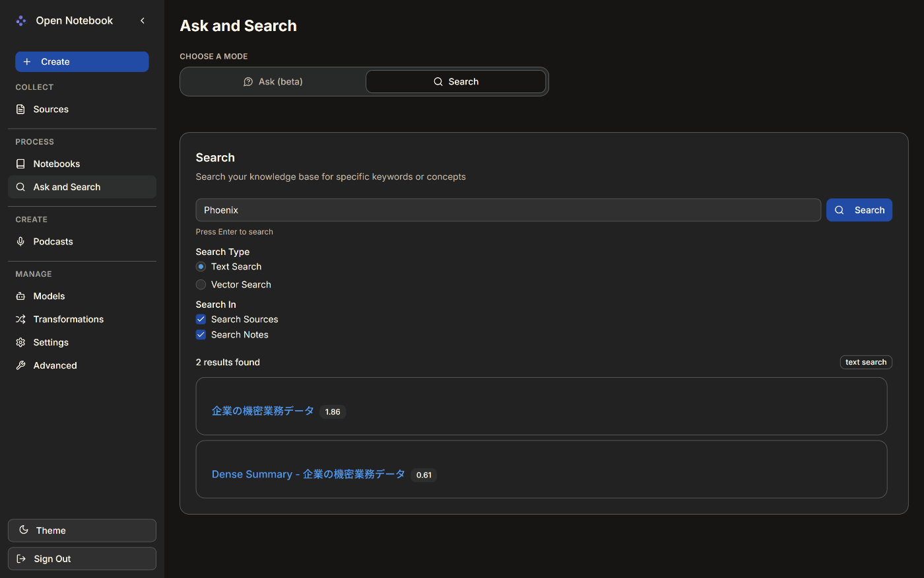Open the Create menu button
Image resolution: width=924 pixels, height=578 pixels.
coord(82,62)
